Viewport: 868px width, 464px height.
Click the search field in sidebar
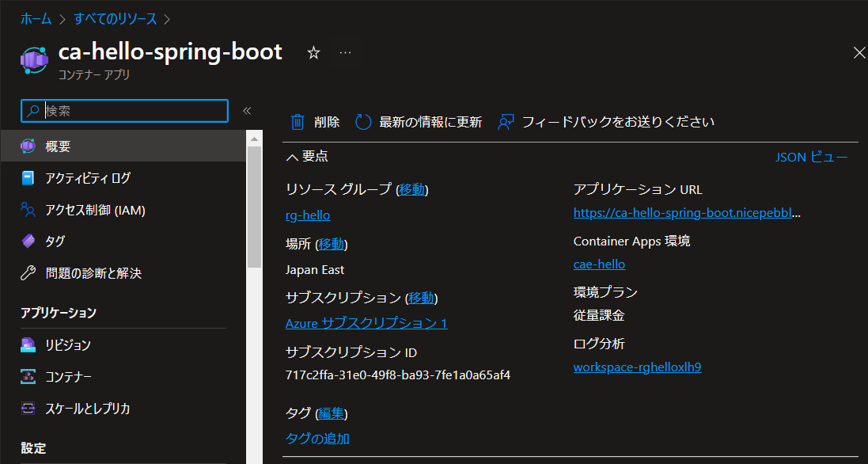pyautogui.click(x=124, y=111)
